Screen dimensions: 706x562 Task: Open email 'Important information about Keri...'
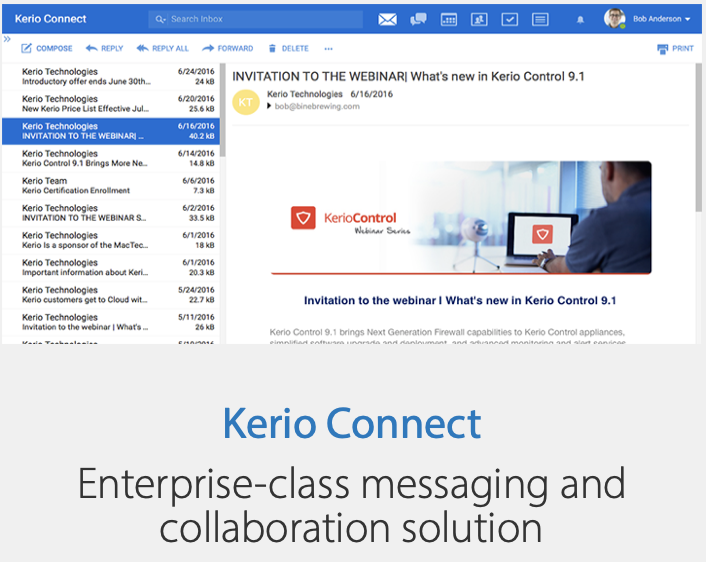point(111,267)
